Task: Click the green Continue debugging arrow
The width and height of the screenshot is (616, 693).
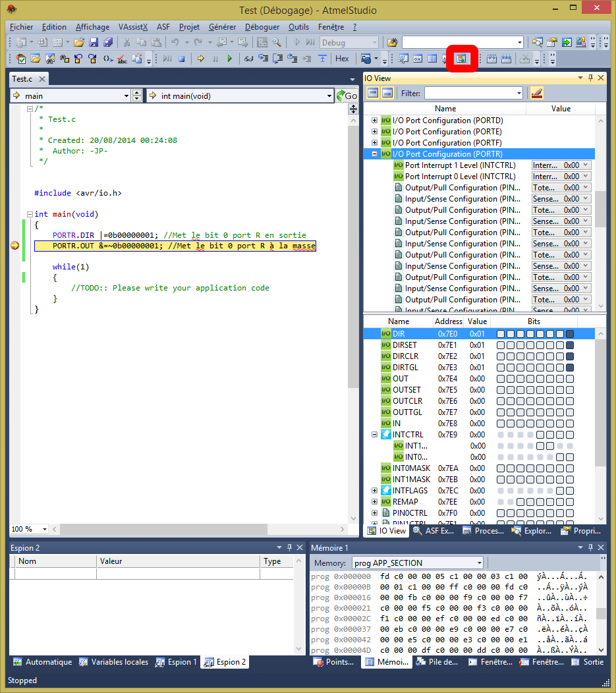Action: 229,59
